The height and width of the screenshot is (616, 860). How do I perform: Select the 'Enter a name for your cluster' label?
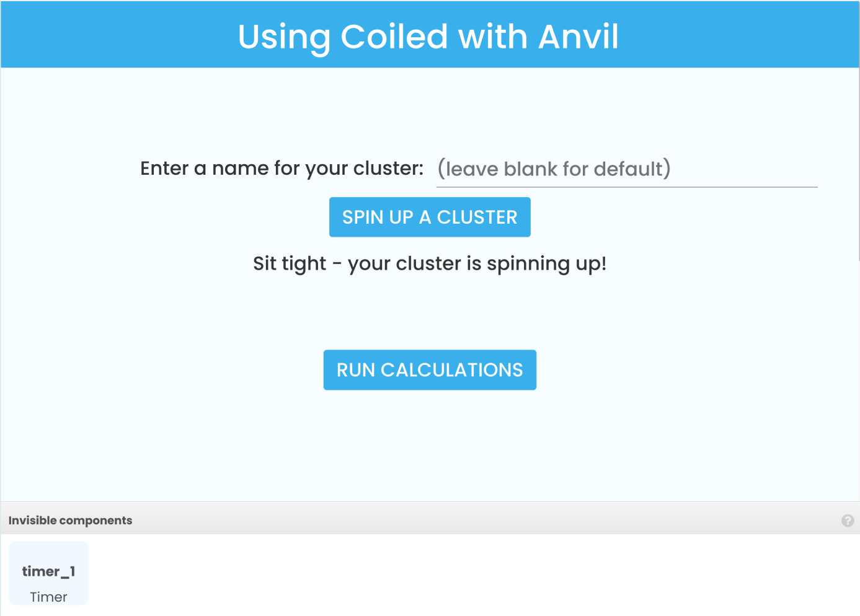(x=281, y=169)
